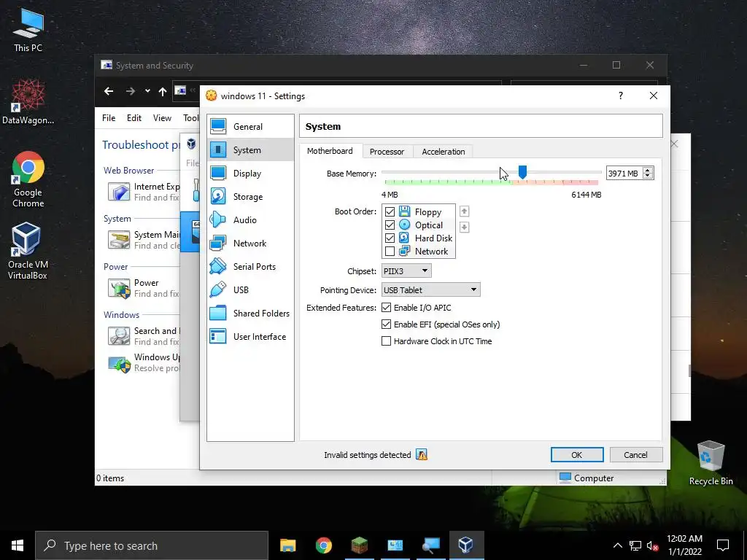Enable Hardware Clock in UTC Time
This screenshot has height=560, width=747.
point(387,341)
